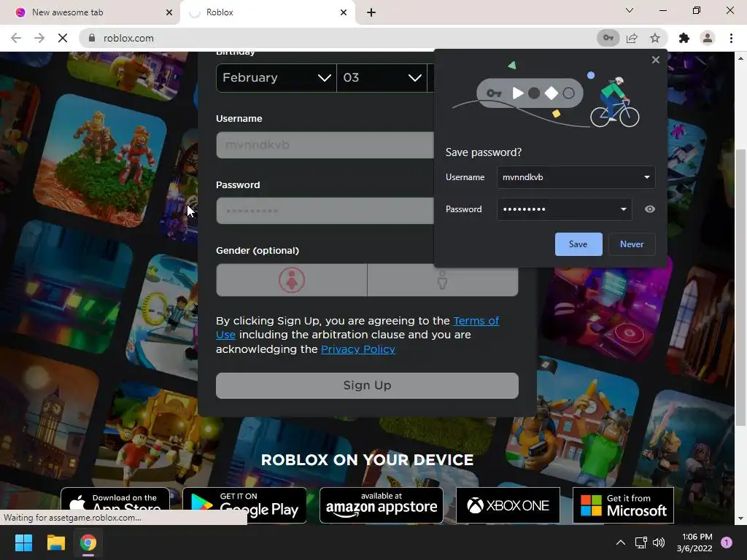This screenshot has width=747, height=560.
Task: Click the browser back arrow
Action: pos(16,38)
